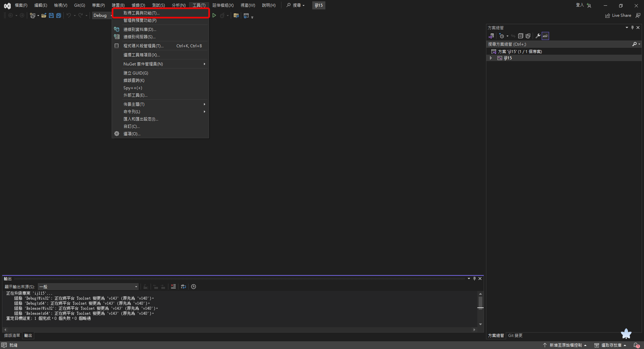This screenshot has width=644, height=349.
Task: Open the 檔案(F) menu
Action: click(x=21, y=5)
